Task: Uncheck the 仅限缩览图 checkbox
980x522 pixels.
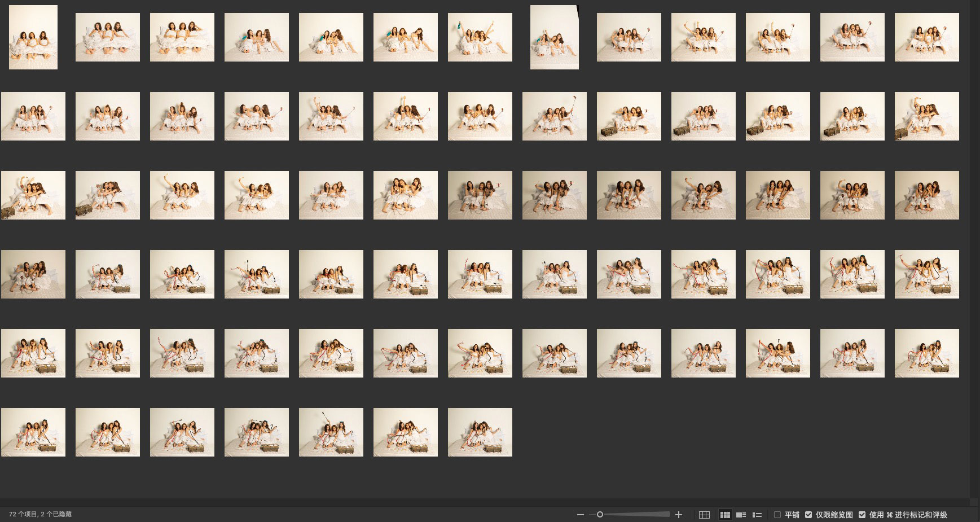Action: 808,515
